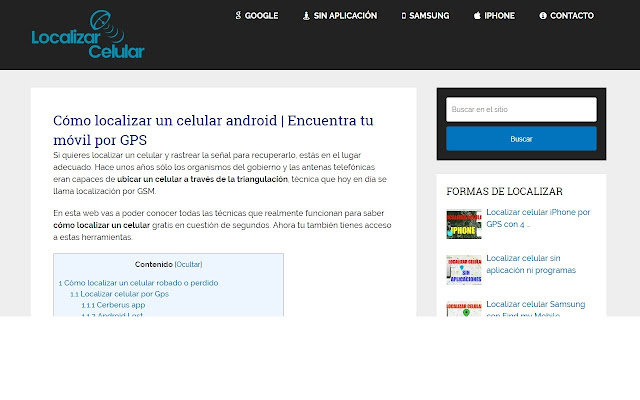Click the 'Contenido' table heading
The height and width of the screenshot is (400, 640).
click(x=154, y=264)
